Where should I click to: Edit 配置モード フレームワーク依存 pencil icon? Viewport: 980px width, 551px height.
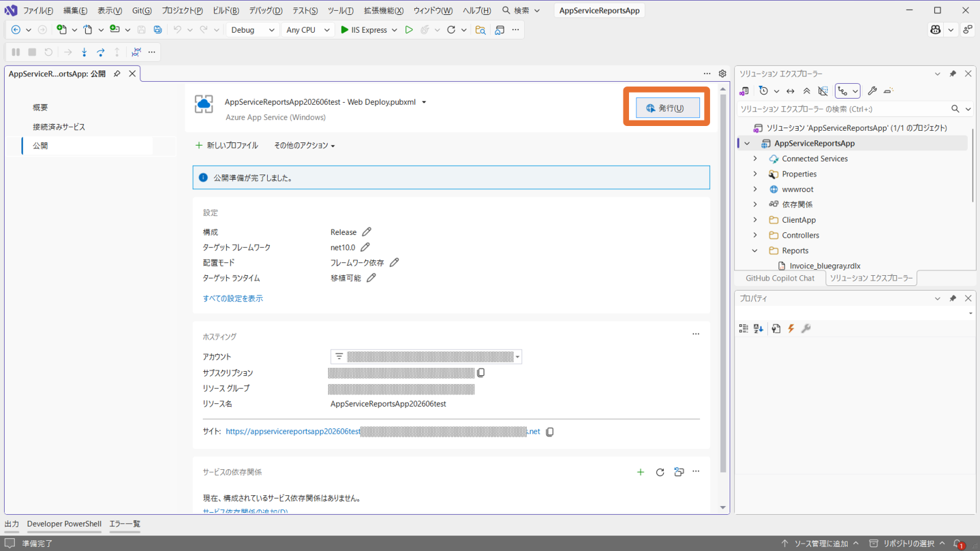tap(394, 262)
